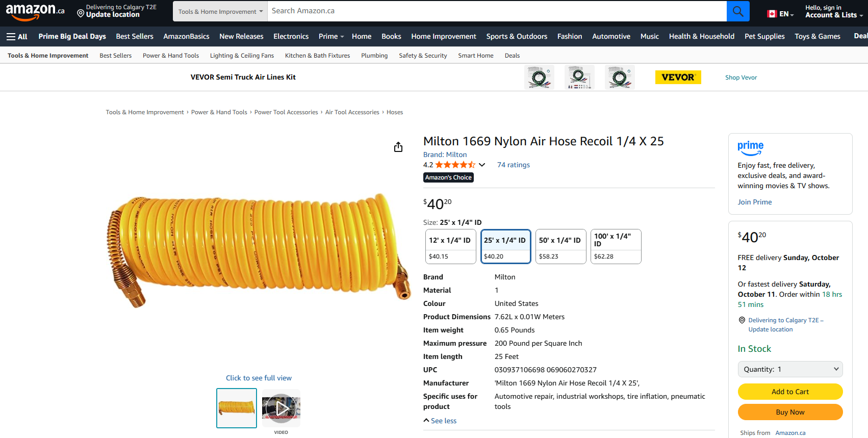Viewport: 868px width, 438px height.
Task: Click the second VEVOR air lines thumbnail
Action: (579, 78)
